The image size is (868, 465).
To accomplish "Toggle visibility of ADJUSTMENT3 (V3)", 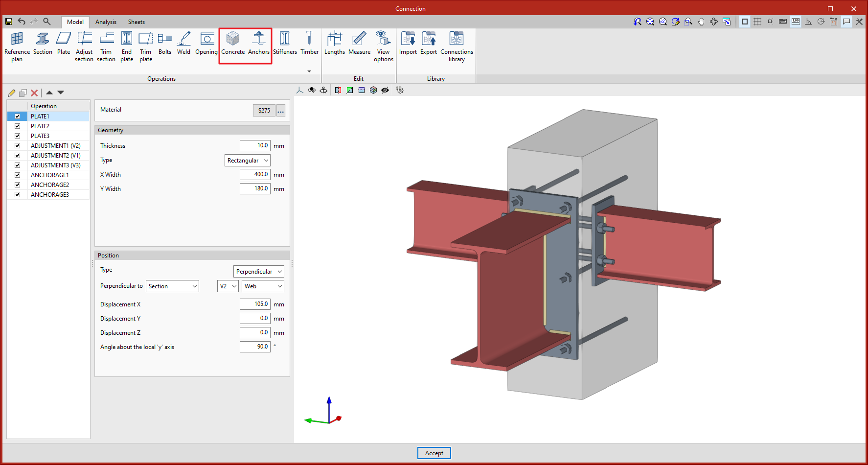I will pyautogui.click(x=17, y=165).
